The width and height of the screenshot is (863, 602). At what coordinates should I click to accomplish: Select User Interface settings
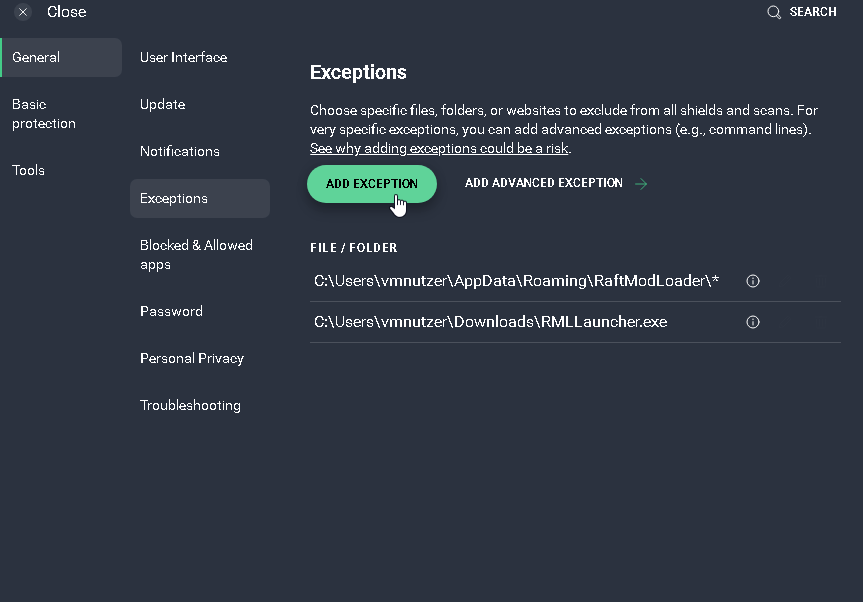pos(184,58)
